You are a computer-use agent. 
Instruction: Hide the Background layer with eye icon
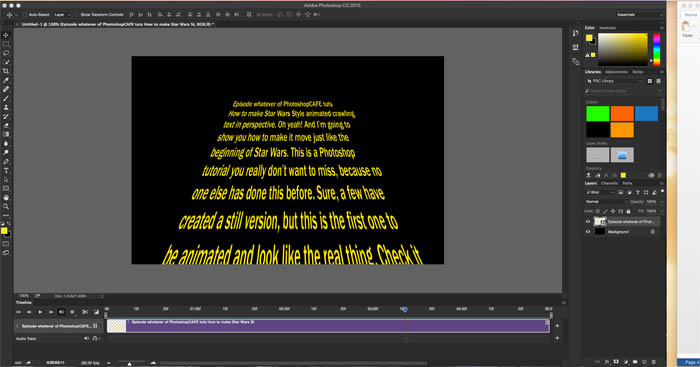point(588,232)
